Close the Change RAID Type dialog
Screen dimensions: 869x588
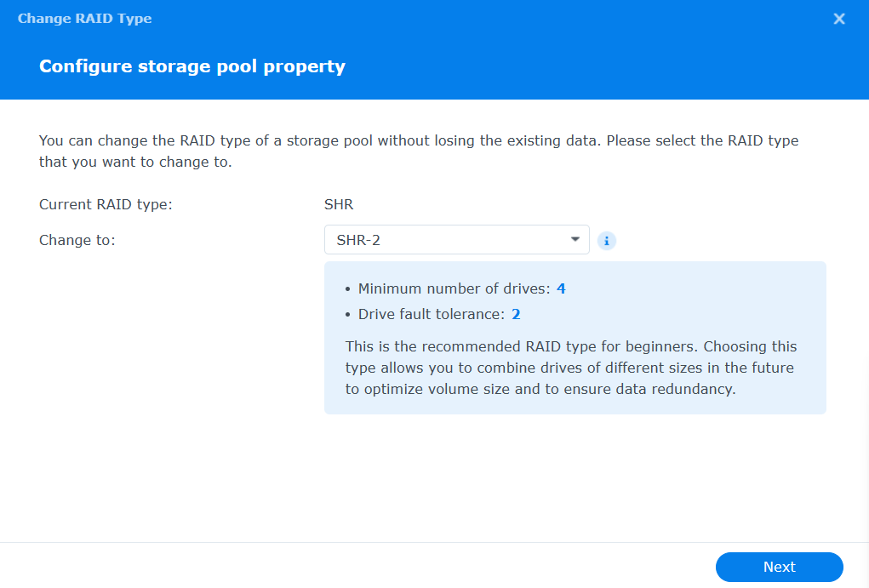(x=838, y=18)
